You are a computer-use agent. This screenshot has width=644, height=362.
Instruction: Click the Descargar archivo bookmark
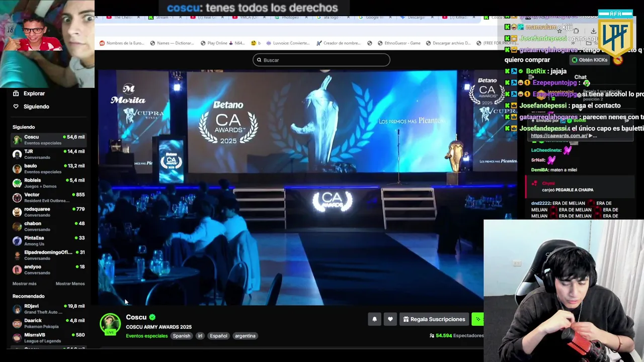[448, 43]
